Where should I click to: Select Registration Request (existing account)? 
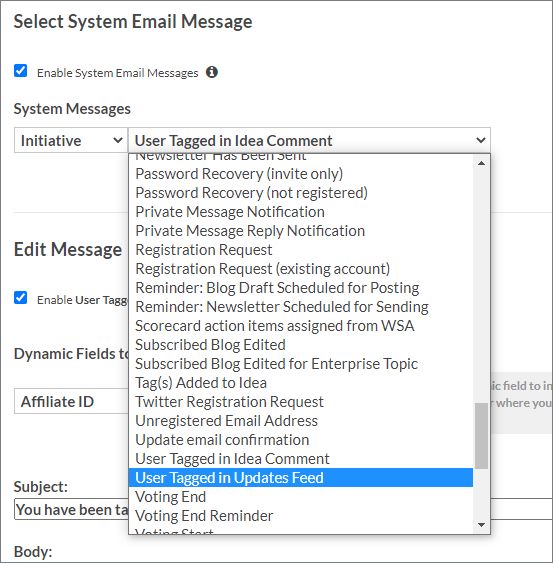pyautogui.click(x=301, y=269)
